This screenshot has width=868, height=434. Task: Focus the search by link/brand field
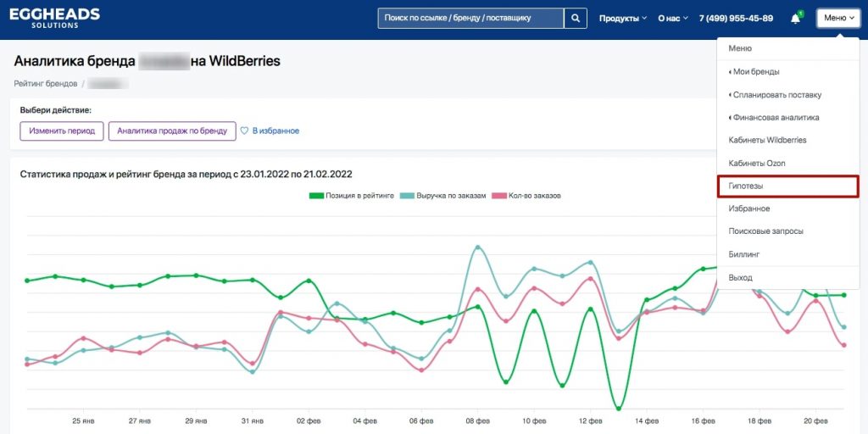click(x=470, y=19)
